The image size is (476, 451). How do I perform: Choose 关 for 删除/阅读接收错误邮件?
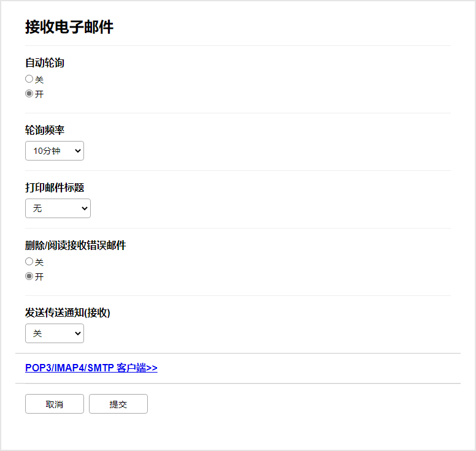(x=29, y=262)
